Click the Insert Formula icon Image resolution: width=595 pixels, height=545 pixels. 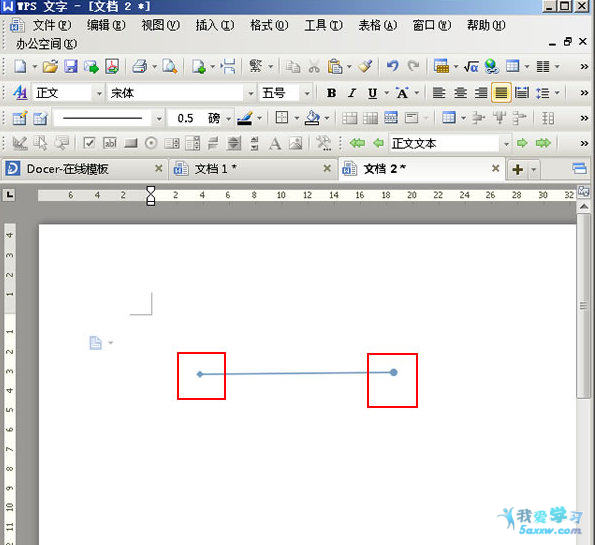pos(471,67)
